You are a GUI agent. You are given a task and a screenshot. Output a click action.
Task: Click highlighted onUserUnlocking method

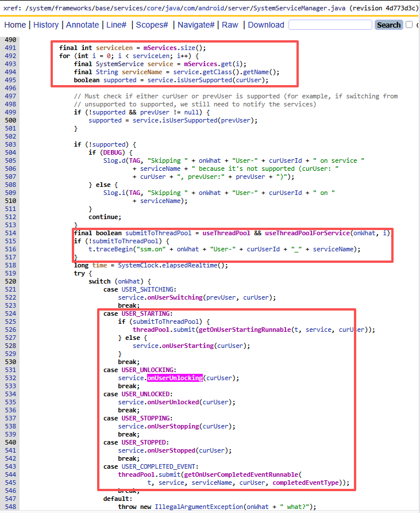pos(175,378)
